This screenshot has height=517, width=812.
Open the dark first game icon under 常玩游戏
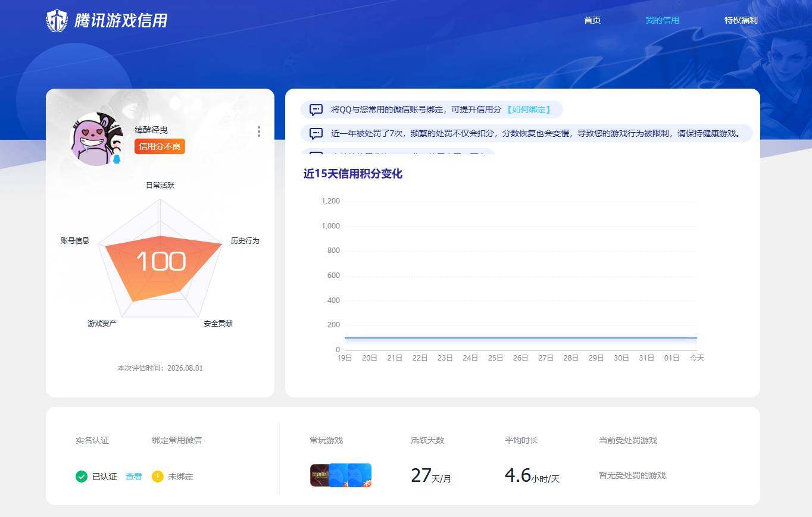click(320, 475)
